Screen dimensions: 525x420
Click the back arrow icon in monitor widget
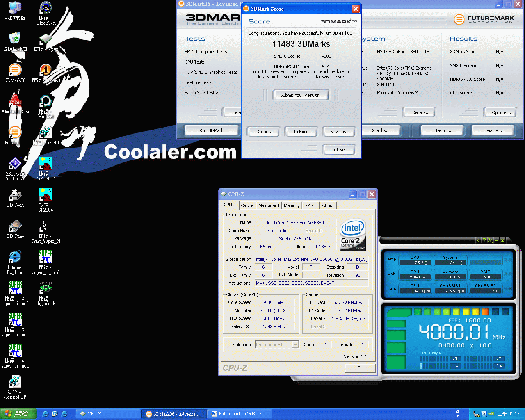point(478,240)
